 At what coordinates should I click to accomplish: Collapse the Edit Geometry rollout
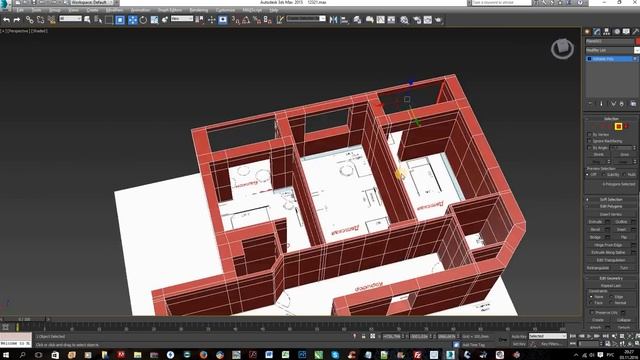tap(611, 278)
